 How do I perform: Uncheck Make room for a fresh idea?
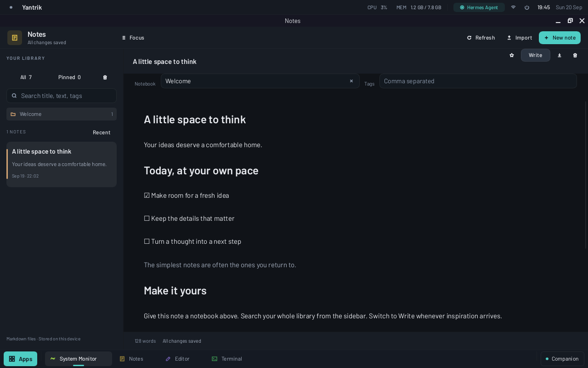pos(147,195)
